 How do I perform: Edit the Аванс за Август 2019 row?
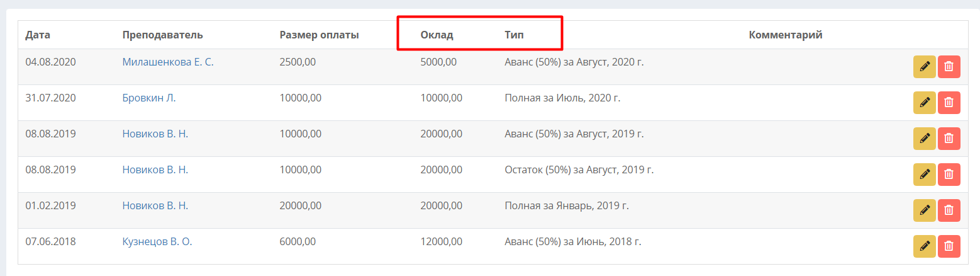click(925, 139)
